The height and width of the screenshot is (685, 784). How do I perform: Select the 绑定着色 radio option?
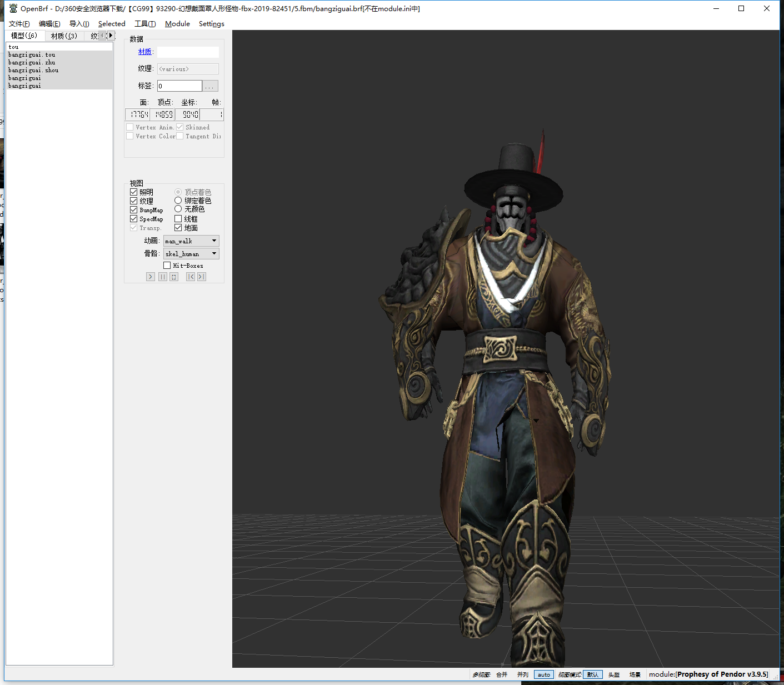coord(178,201)
